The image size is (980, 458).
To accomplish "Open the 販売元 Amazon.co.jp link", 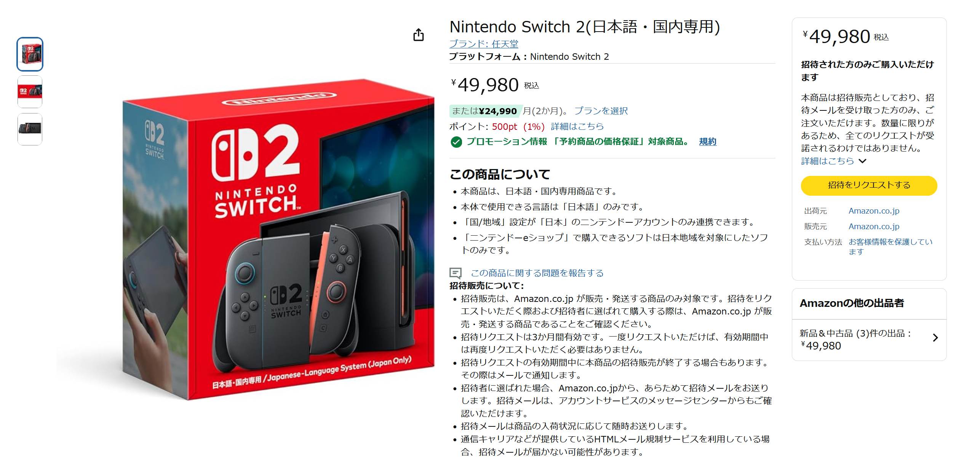I will click(874, 227).
